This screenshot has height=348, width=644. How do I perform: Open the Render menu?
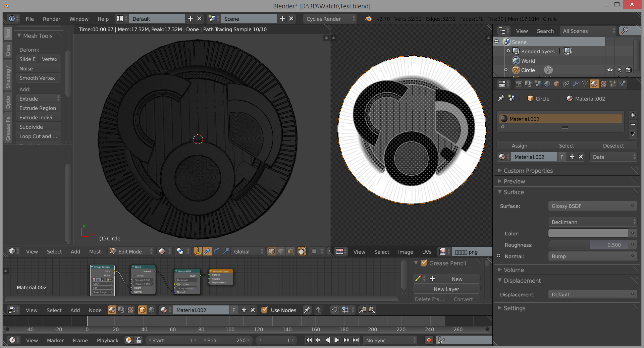(51, 19)
